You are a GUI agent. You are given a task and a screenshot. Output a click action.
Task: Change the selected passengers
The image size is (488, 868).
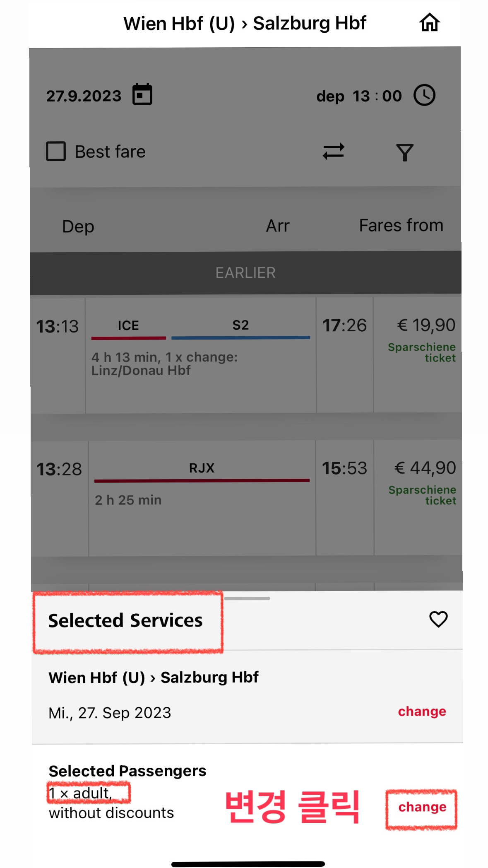[x=422, y=807]
